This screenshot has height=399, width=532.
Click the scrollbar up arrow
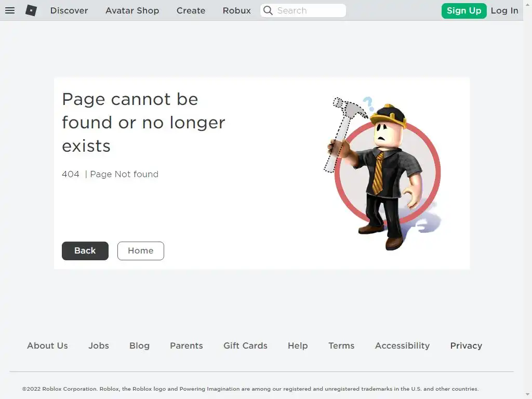(x=528, y=4)
